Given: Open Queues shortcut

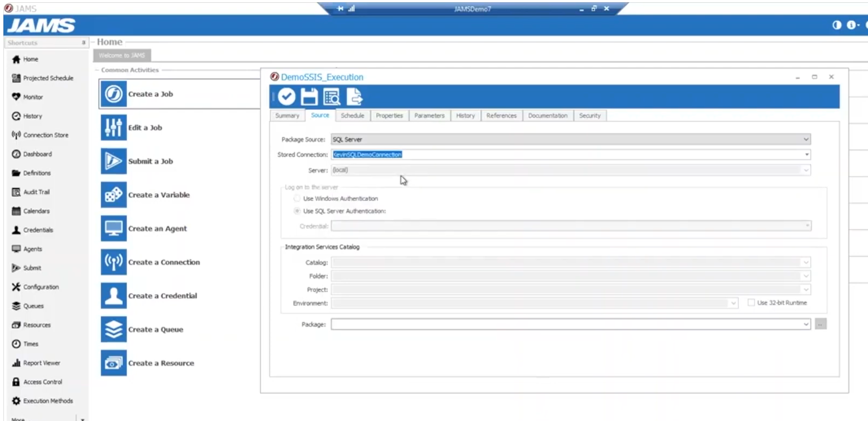Looking at the screenshot, I should point(28,306).
